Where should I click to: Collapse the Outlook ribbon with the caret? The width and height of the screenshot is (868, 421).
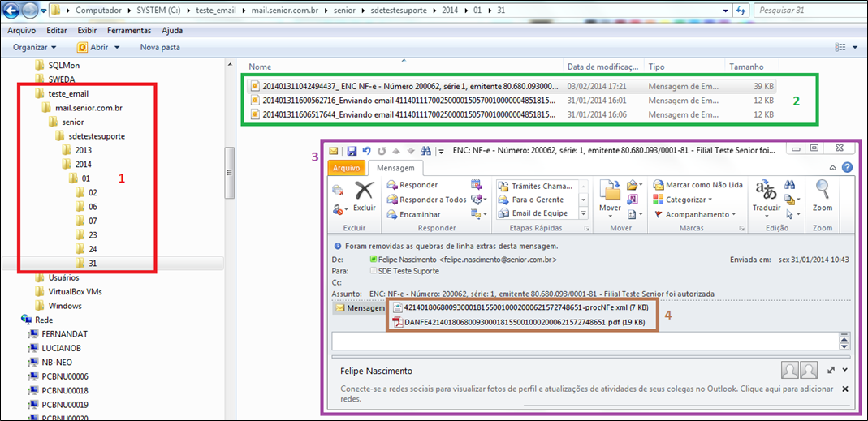click(832, 168)
